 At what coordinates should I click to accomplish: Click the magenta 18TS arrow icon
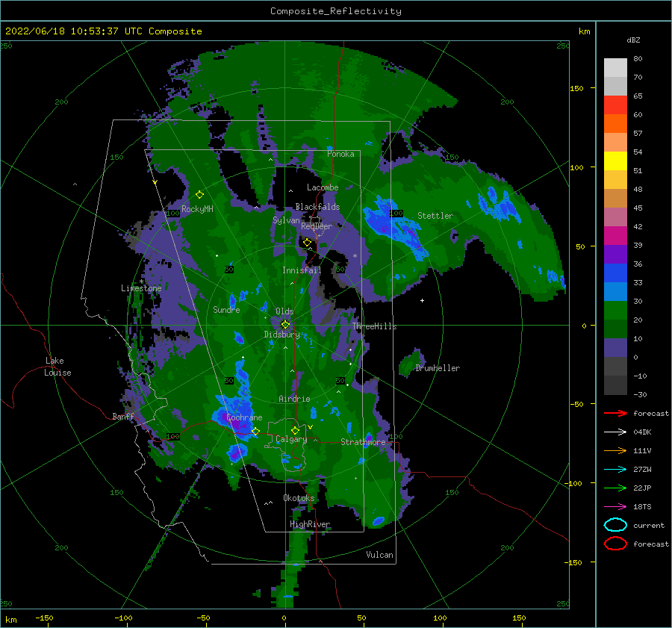coord(615,506)
